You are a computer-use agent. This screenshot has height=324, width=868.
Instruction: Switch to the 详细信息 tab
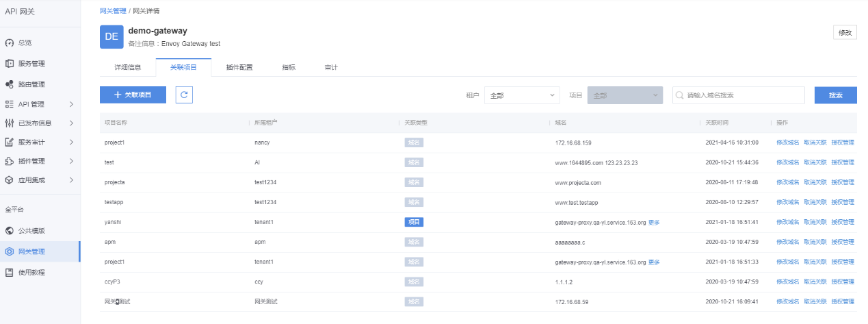coord(127,68)
